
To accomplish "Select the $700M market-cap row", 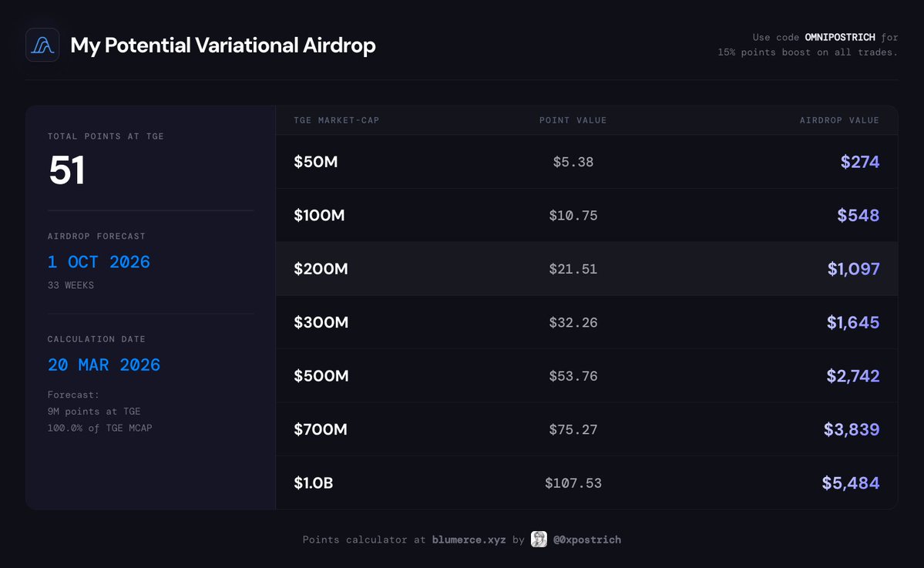I will [587, 429].
